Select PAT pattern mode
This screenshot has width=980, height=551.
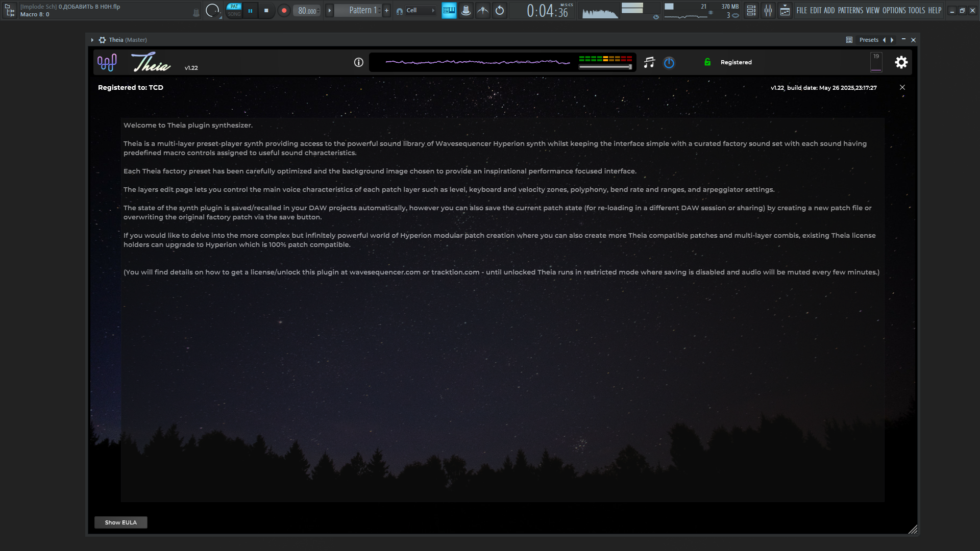click(x=234, y=7)
